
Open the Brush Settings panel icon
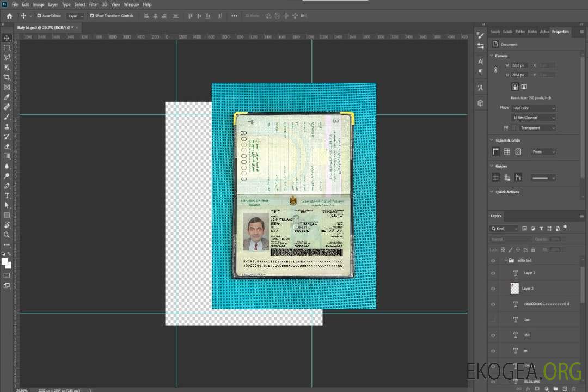click(x=480, y=35)
